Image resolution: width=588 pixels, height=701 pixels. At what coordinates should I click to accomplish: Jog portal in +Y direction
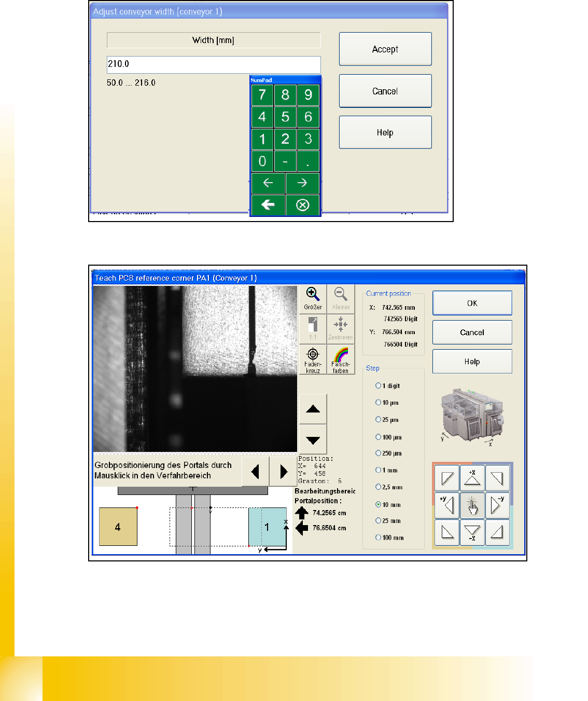point(447,505)
